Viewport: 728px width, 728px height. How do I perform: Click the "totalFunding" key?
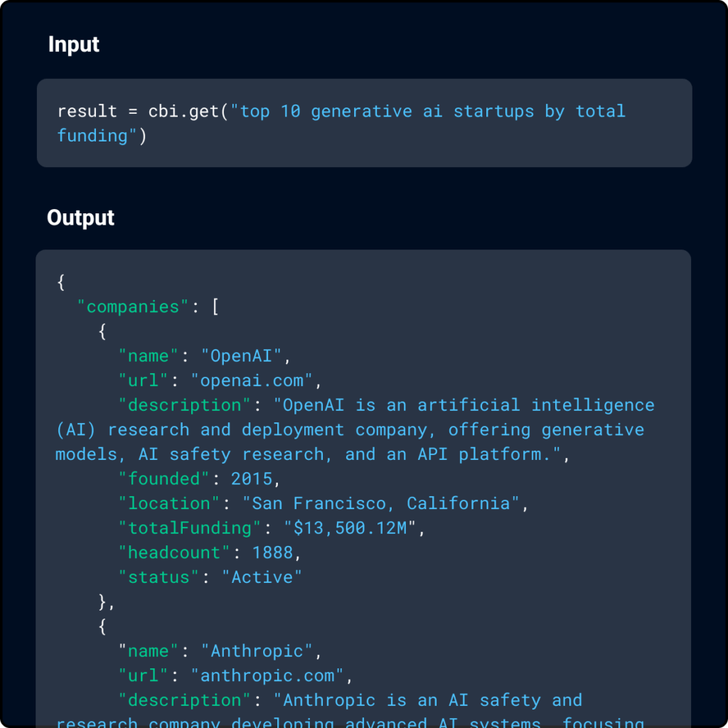191,528
